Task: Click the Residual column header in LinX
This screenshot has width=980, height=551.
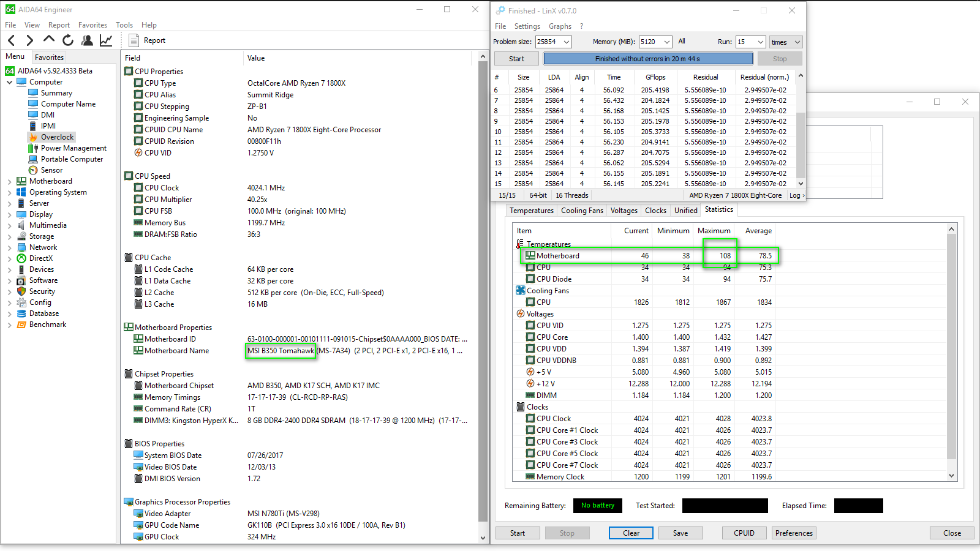Action: point(706,77)
